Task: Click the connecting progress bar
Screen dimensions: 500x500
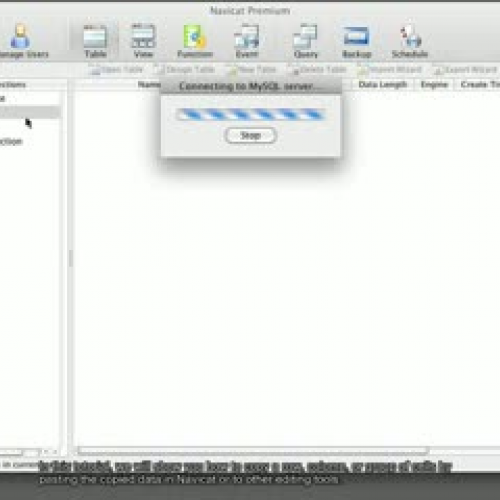Action: pyautogui.click(x=251, y=115)
